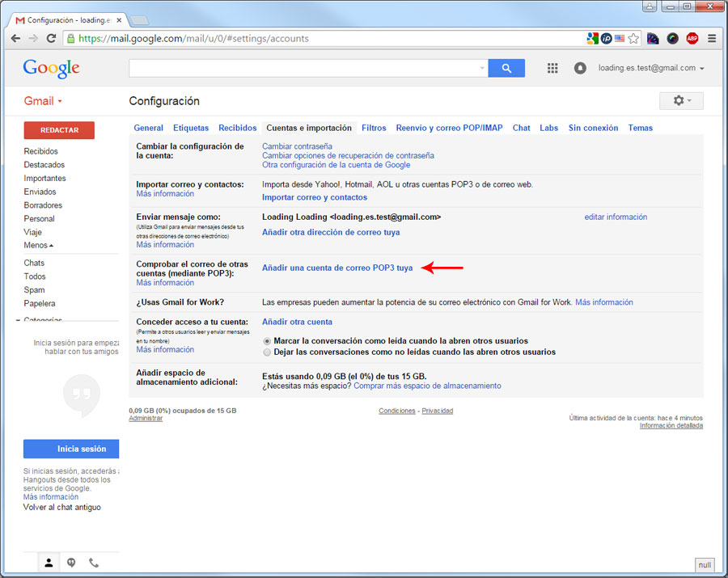Click the Adblock Plus extension icon
The image size is (728, 578).
[x=692, y=39]
